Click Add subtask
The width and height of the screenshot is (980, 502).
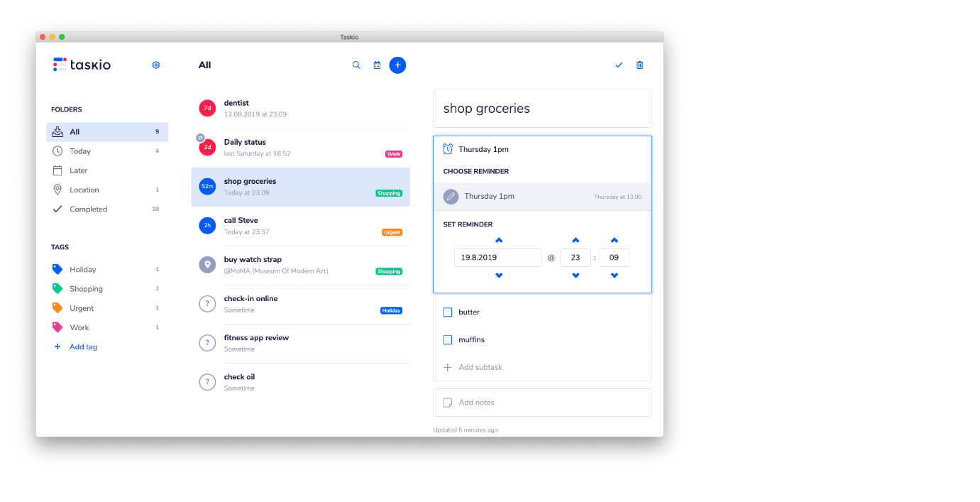[x=480, y=368]
